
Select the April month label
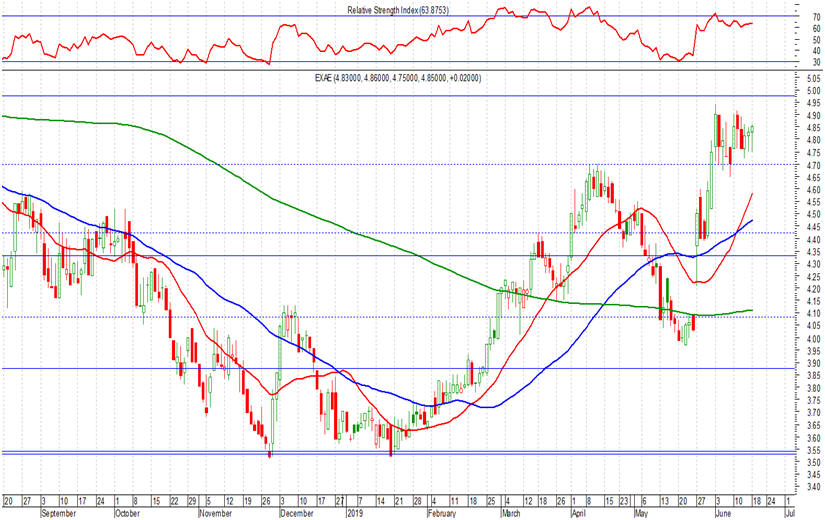tap(579, 513)
